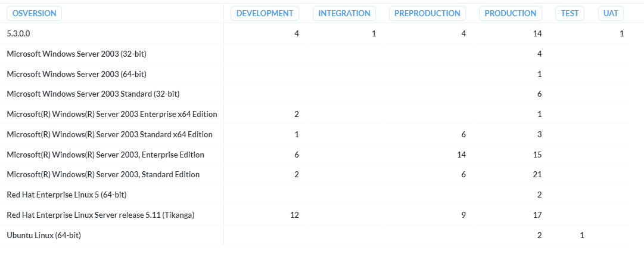The width and height of the screenshot is (644, 256).
Task: Select the 5.3.0.0 row label
Action: pos(18,34)
